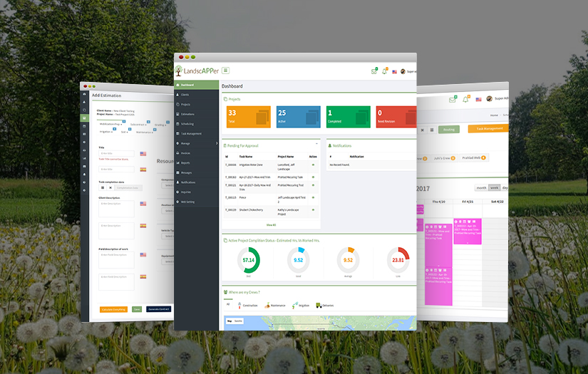The height and width of the screenshot is (374, 588).
Task: Click Calculate Everything button in Add Estimation
Action: tap(113, 310)
